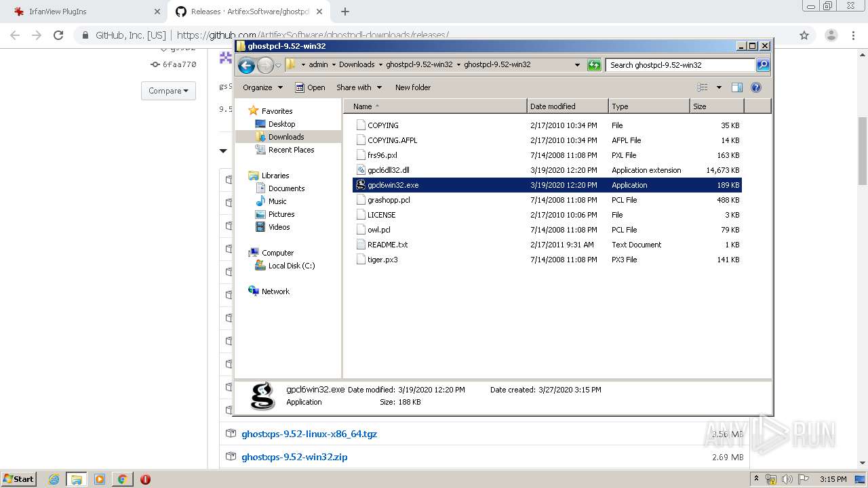868x488 pixels.
Task: Click the change view icon
Action: tap(703, 87)
